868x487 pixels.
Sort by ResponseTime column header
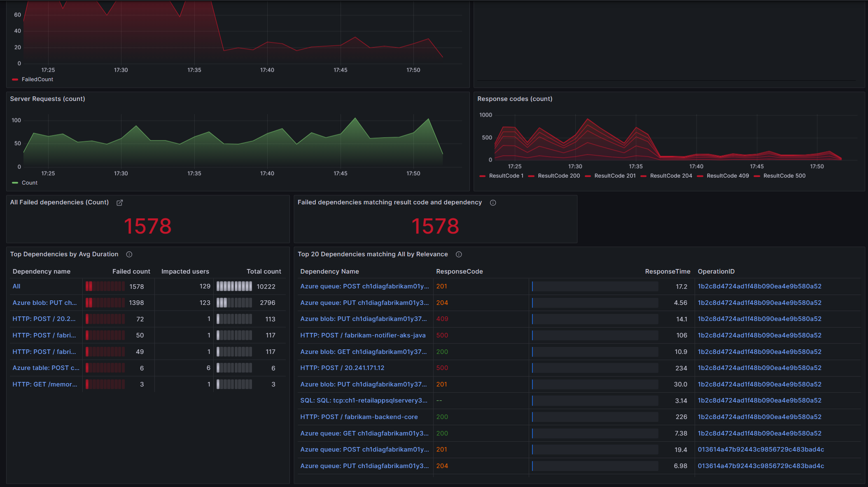[x=667, y=272]
